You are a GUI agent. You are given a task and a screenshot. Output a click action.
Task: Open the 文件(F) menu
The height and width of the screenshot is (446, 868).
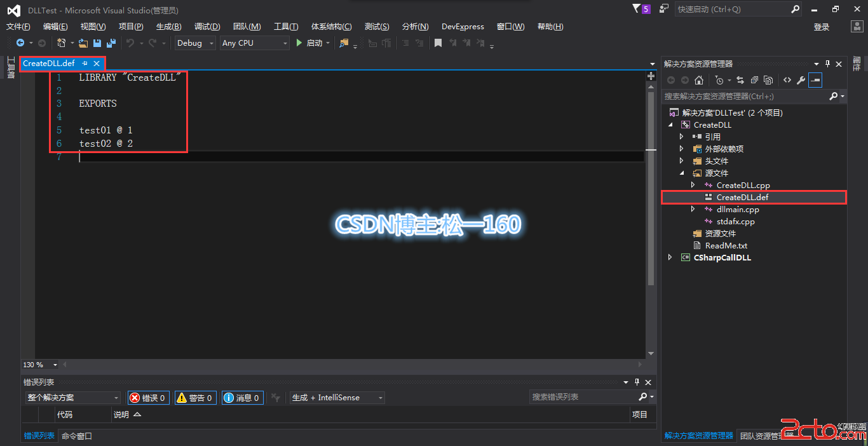[x=18, y=27]
